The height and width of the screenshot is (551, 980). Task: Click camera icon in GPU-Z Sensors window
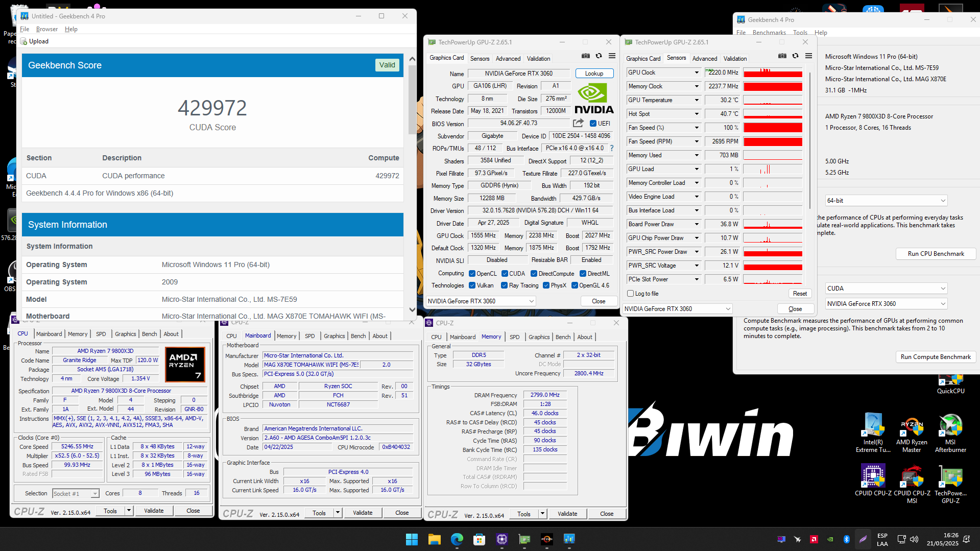(x=782, y=56)
